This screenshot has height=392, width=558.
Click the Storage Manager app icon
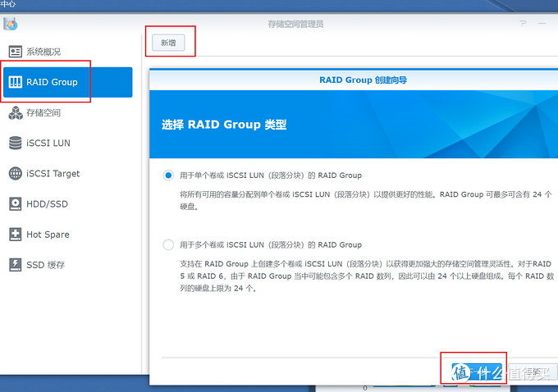(x=11, y=24)
